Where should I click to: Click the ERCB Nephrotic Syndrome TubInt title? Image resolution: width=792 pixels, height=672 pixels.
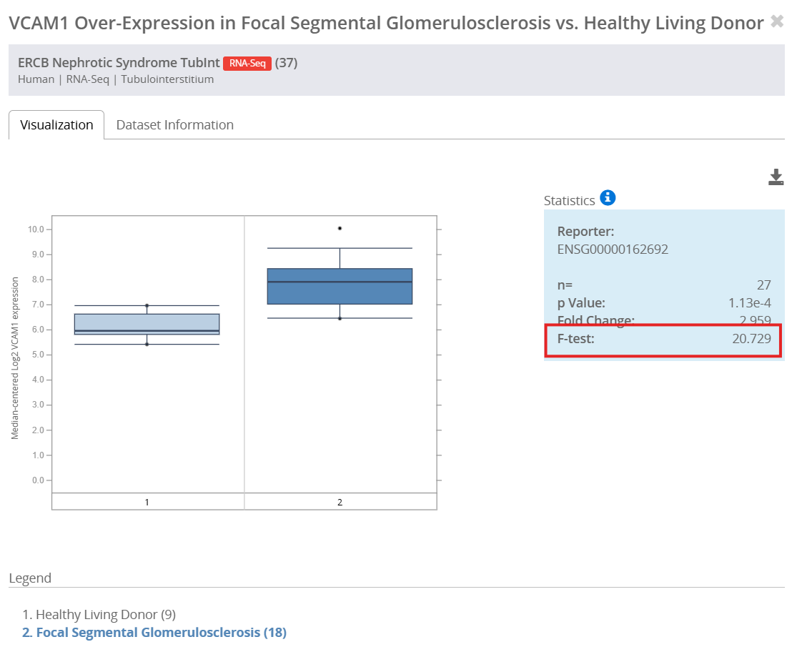click(x=119, y=63)
